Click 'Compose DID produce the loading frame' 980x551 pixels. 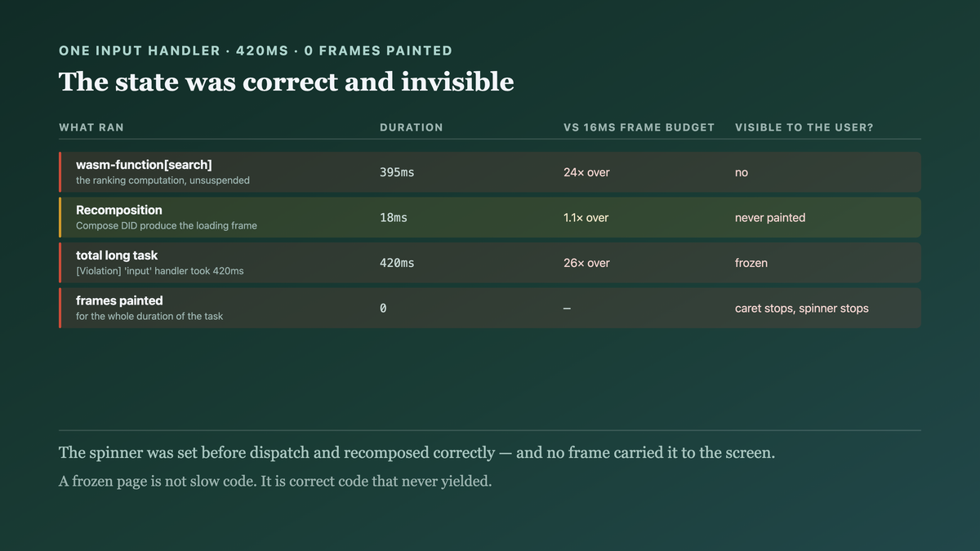(x=167, y=225)
